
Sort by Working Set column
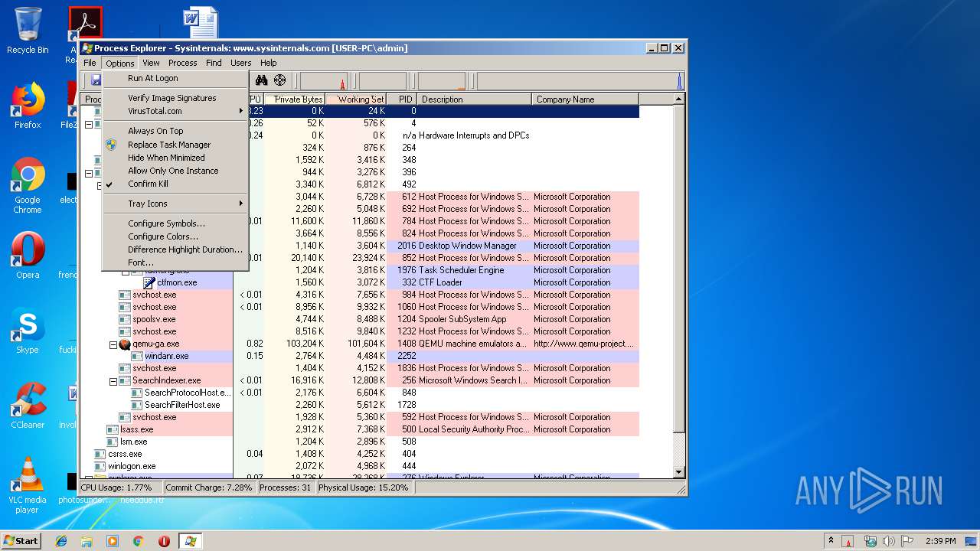coord(356,99)
